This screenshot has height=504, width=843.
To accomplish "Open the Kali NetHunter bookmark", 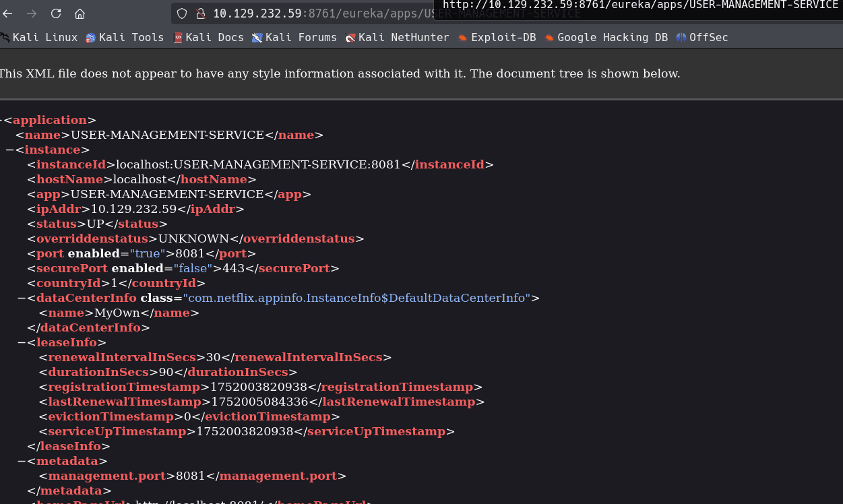I will coord(397,38).
